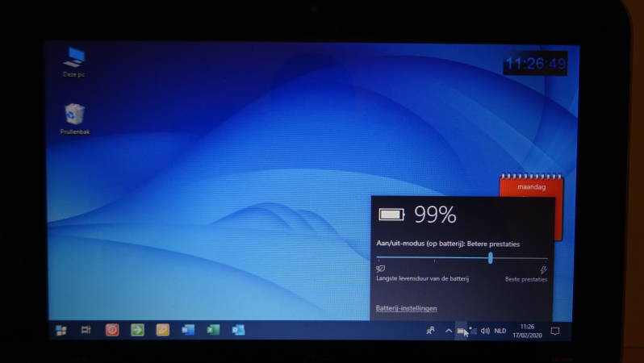Open the Batterij-instellingen link
The height and width of the screenshot is (363, 644).
[406, 308]
